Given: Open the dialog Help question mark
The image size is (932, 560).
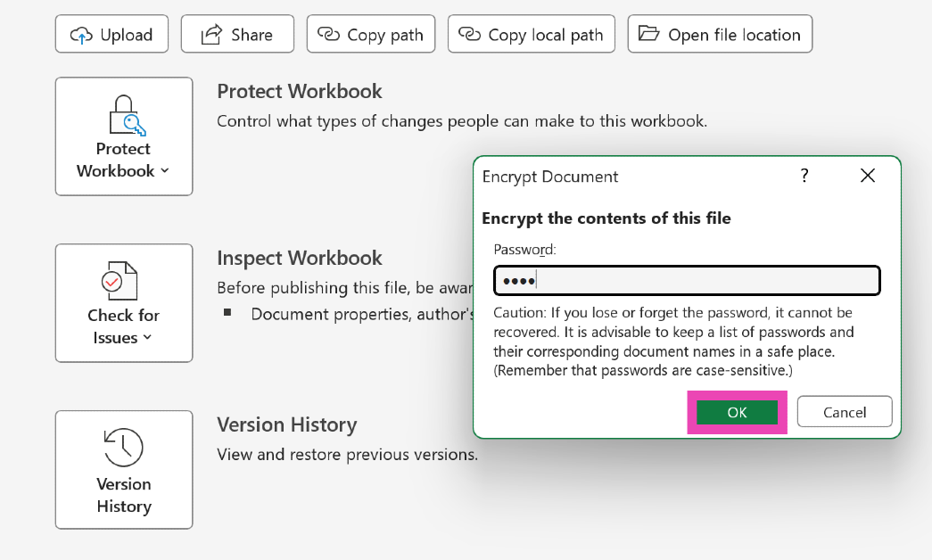Looking at the screenshot, I should pos(804,176).
